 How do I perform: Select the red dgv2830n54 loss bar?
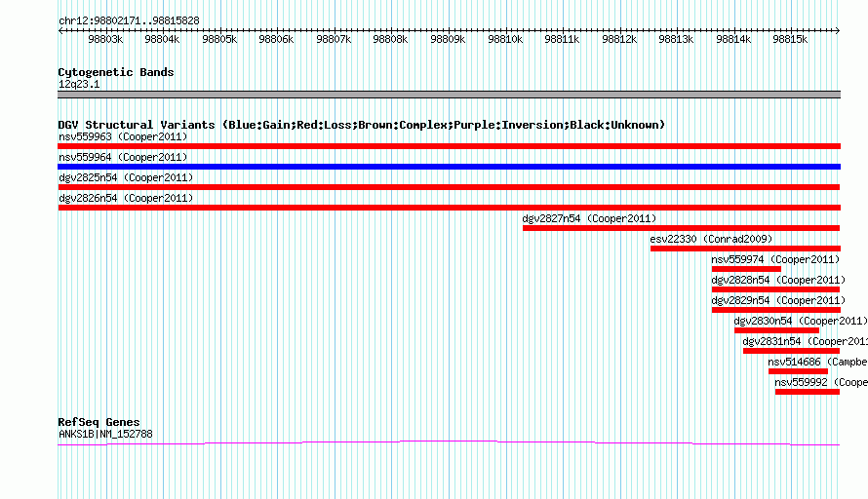(x=776, y=330)
